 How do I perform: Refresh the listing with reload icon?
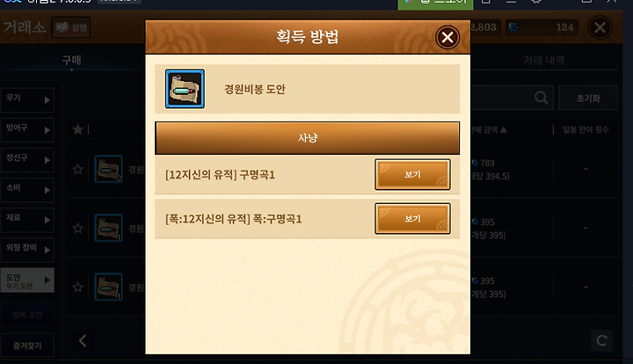(601, 341)
